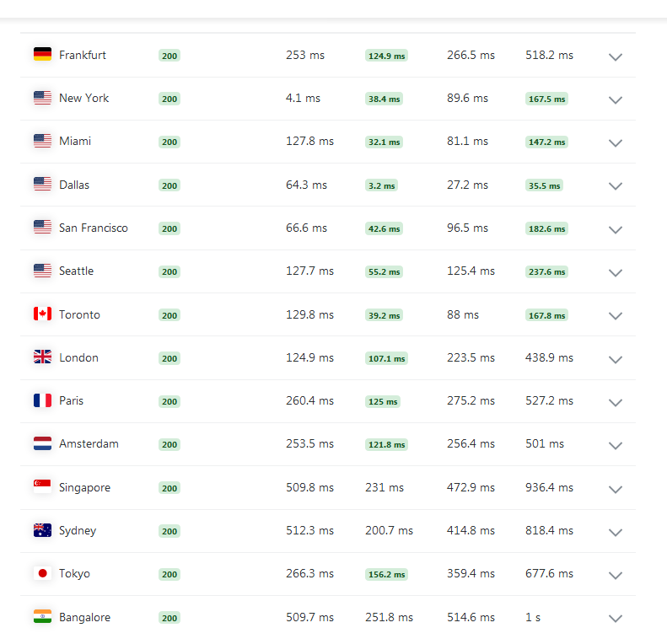Click the German flag icon for Frankfurt
This screenshot has width=667, height=644.
coord(42,54)
